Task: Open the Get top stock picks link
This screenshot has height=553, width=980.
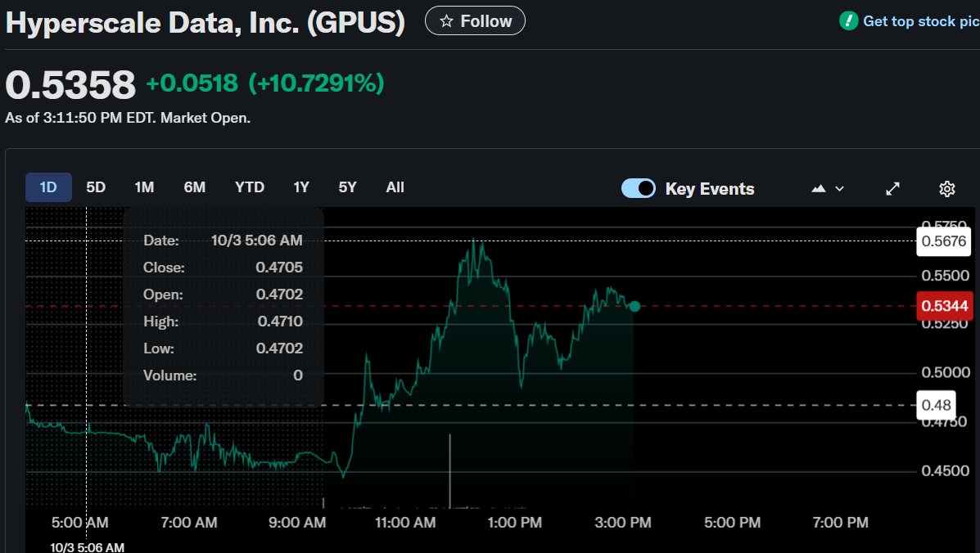Action: pyautogui.click(x=920, y=21)
